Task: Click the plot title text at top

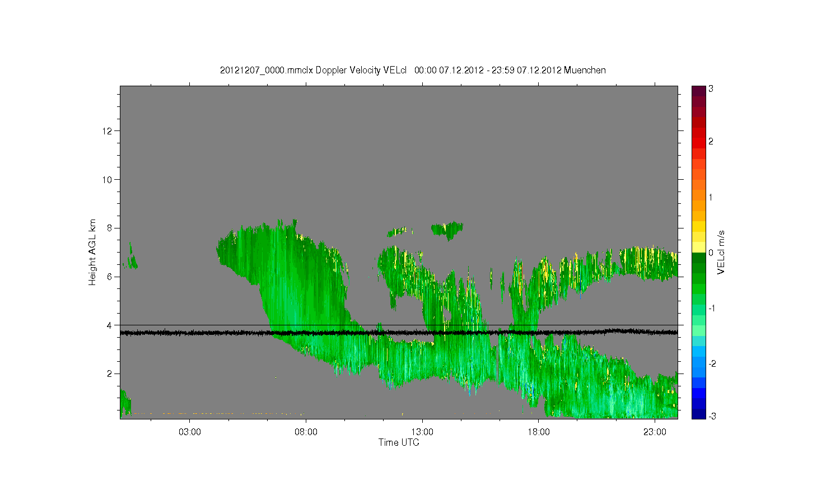Action: tap(413, 70)
